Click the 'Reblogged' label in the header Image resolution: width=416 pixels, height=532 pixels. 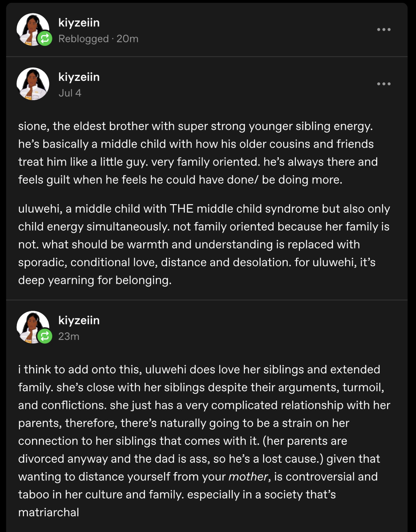[x=83, y=39]
